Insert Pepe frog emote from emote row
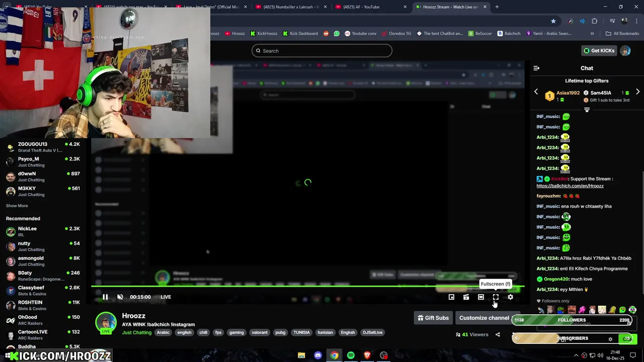The height and width of the screenshot is (362, 644). [x=561, y=310]
